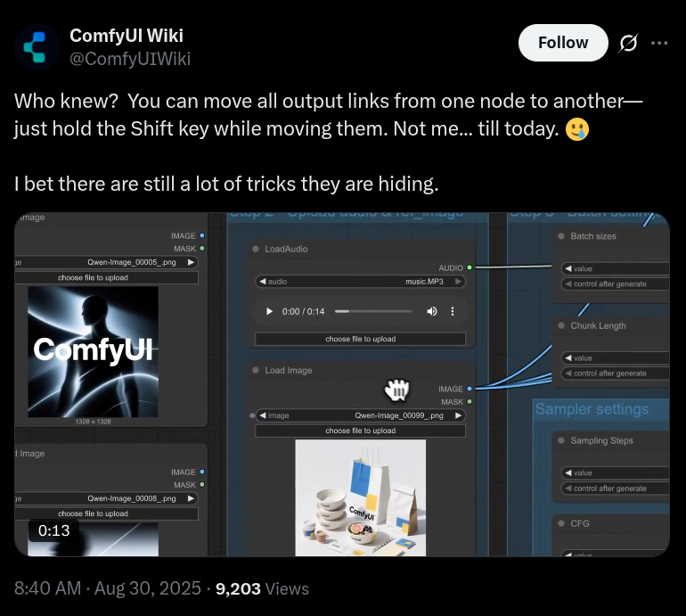Open the Qwen-Image_00008_.png selector

click(x=106, y=498)
